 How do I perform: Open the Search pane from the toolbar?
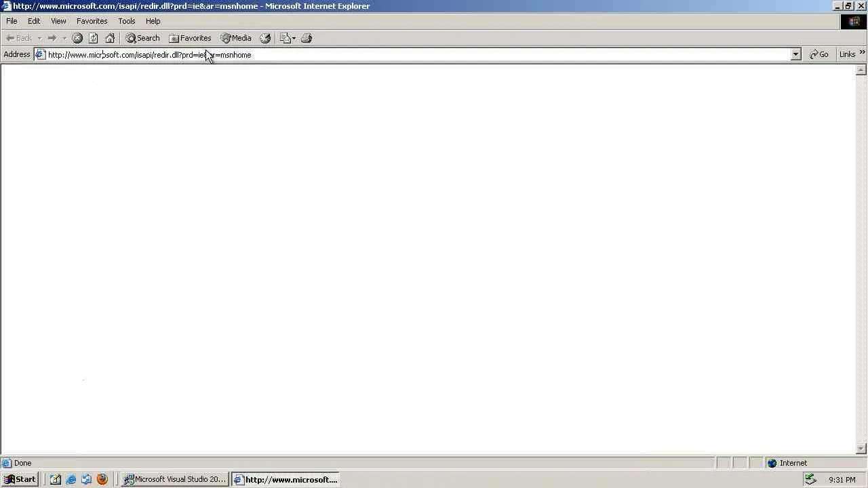(142, 38)
